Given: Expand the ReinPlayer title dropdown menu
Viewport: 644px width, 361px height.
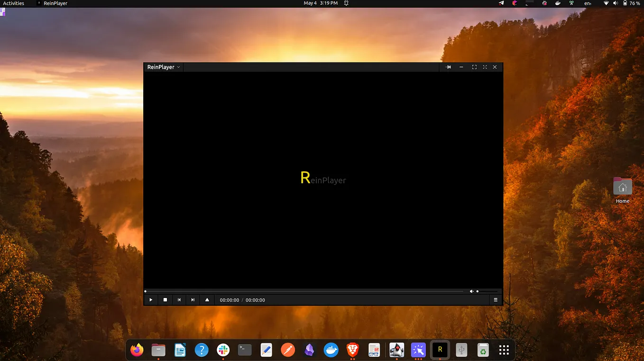Looking at the screenshot, I should (164, 67).
